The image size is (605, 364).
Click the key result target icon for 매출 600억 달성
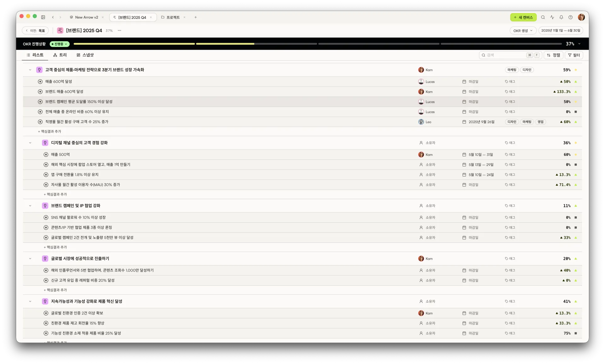tap(40, 82)
